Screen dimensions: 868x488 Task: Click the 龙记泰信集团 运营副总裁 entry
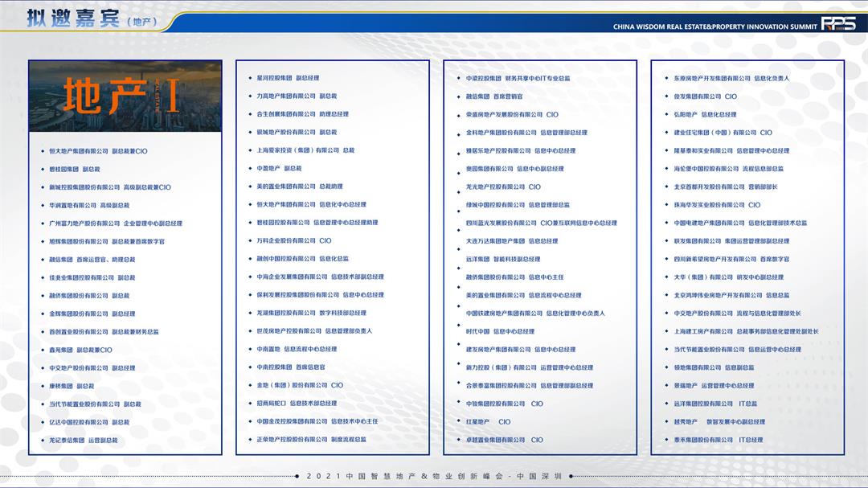click(x=84, y=441)
